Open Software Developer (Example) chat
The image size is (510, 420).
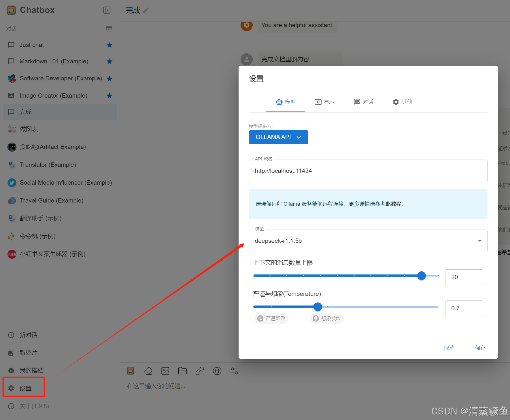[x=60, y=78]
